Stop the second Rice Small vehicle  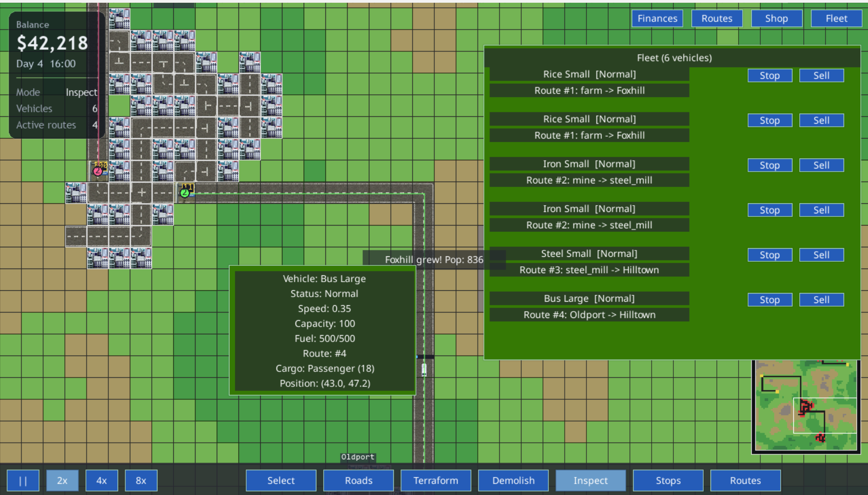coord(770,120)
